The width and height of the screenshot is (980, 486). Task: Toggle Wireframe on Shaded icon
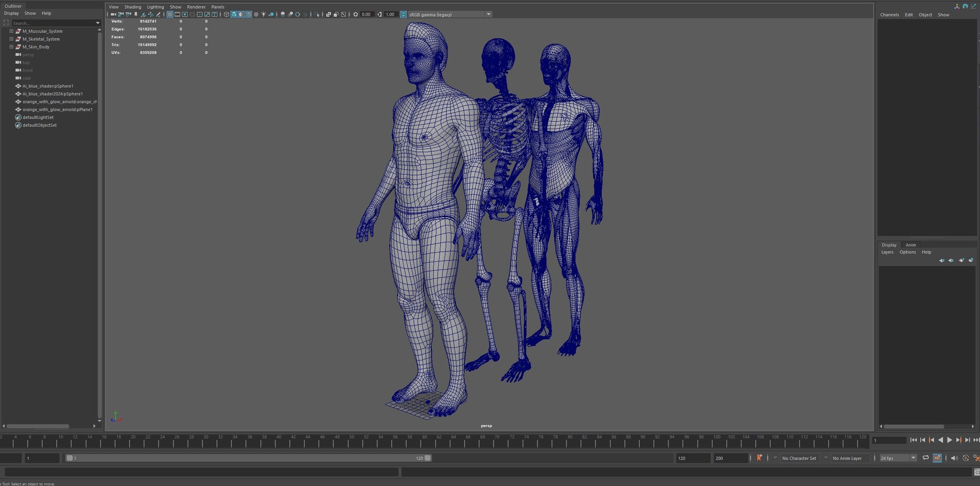click(x=249, y=14)
